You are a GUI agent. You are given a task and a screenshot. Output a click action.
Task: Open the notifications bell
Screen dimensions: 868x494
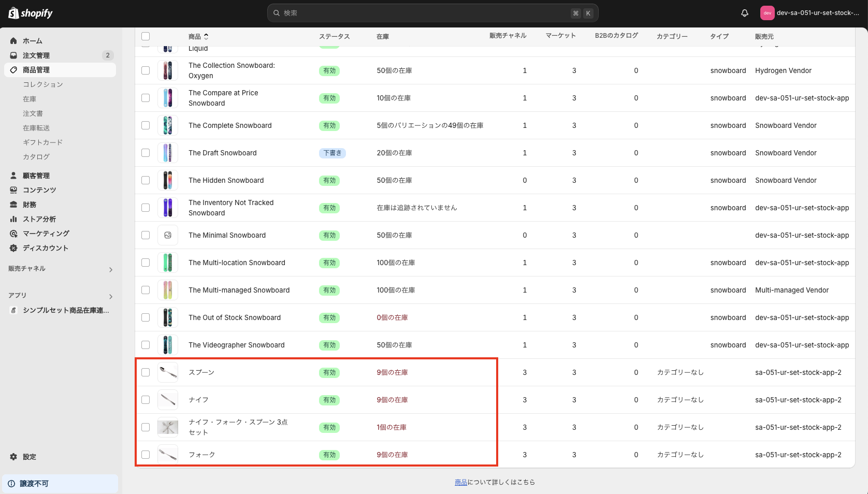tap(745, 13)
